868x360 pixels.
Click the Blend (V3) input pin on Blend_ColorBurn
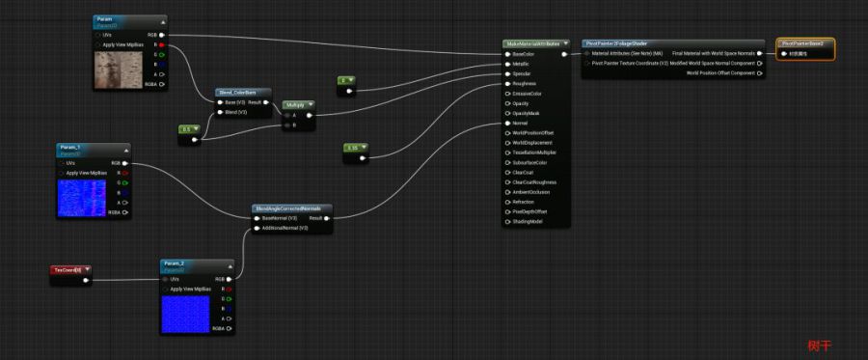click(221, 112)
